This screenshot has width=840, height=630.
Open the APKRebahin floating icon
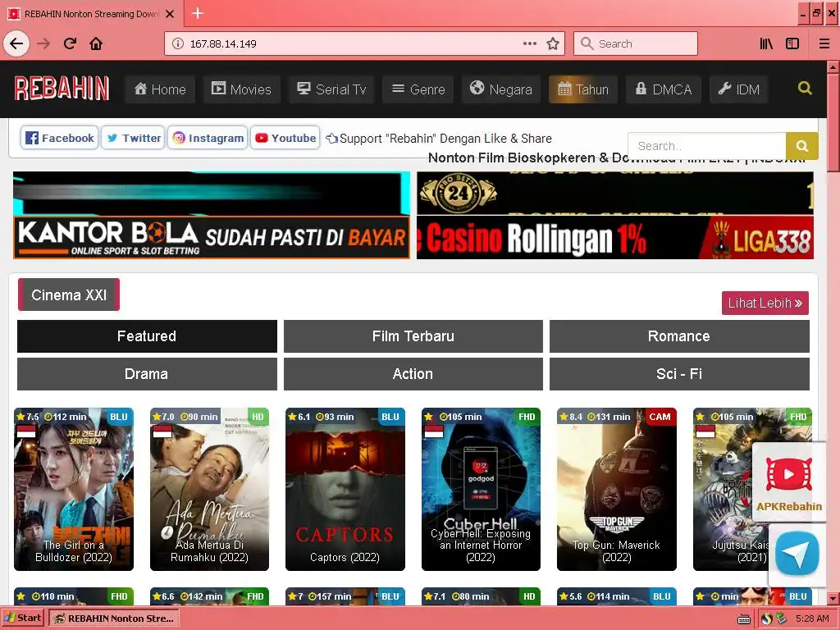click(788, 482)
